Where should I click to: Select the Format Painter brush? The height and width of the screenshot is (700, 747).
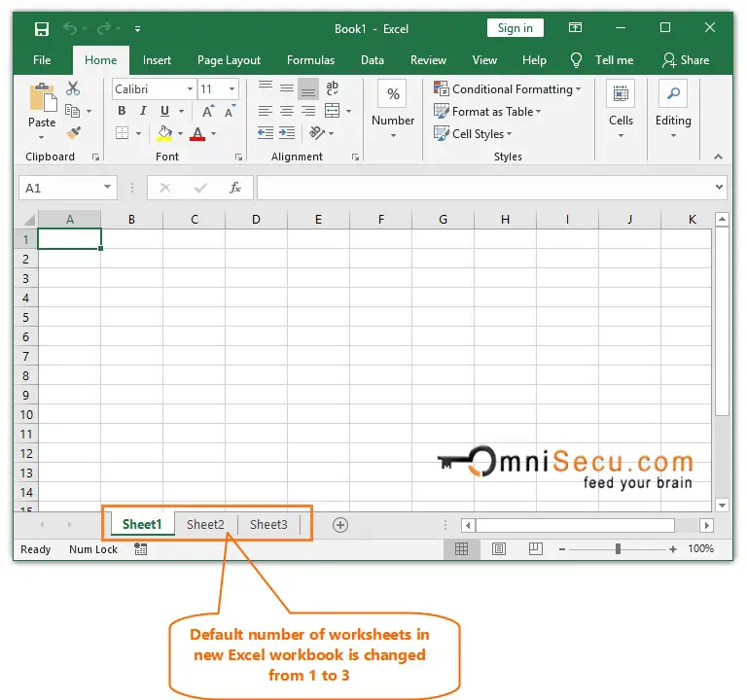tap(73, 133)
